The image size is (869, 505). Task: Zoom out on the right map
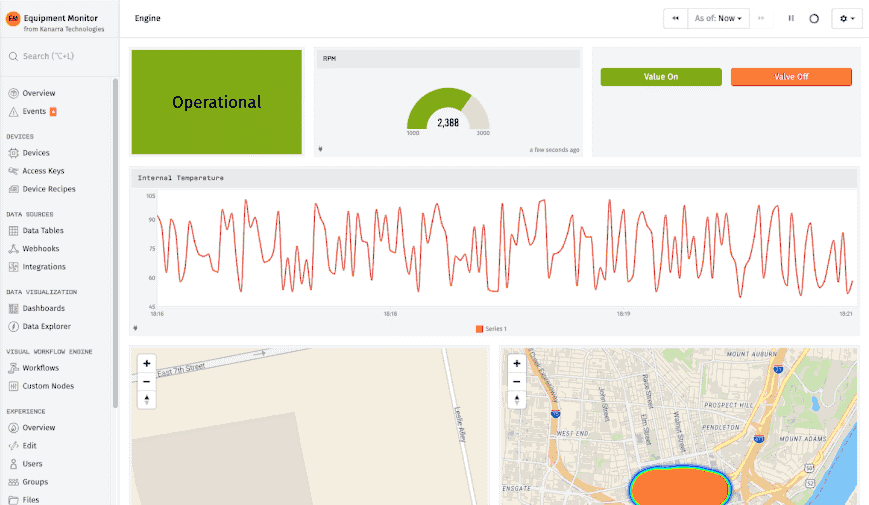517,382
